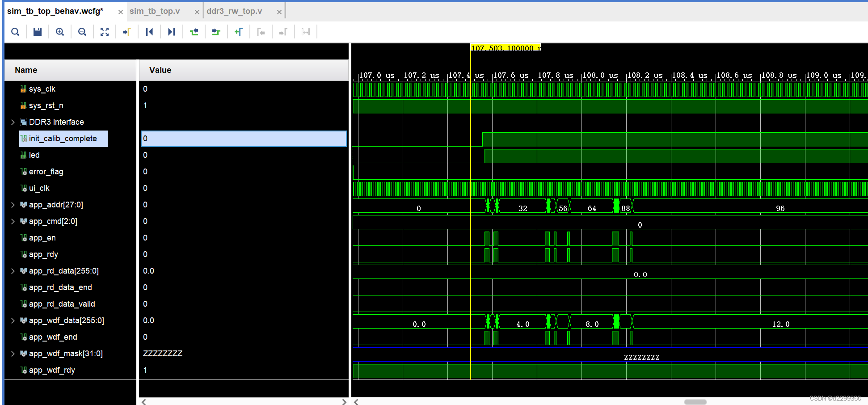868x405 pixels.
Task: Click the swap cursors icon
Action: (x=306, y=32)
